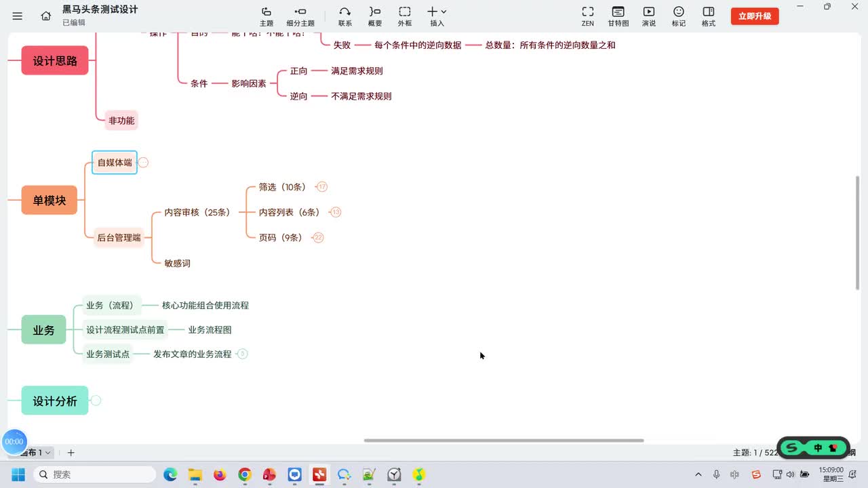Image resolution: width=868 pixels, height=488 pixels.
Task: Select the 联系 relationship tool
Action: click(x=345, y=16)
